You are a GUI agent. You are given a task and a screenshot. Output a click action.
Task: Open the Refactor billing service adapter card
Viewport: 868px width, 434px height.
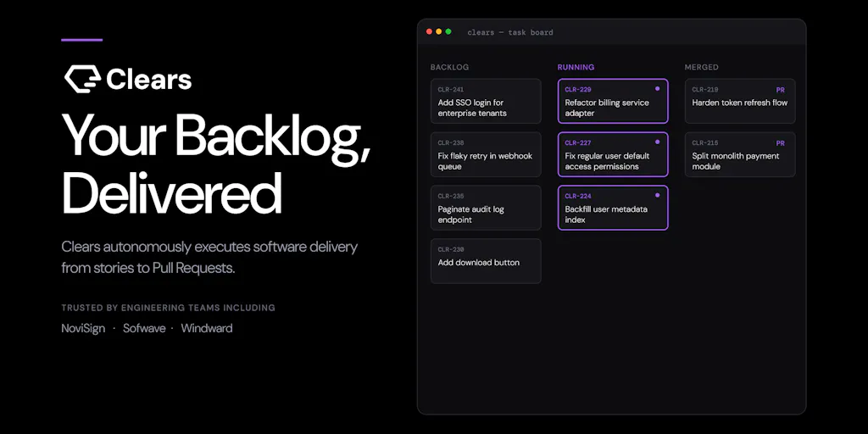click(x=613, y=101)
